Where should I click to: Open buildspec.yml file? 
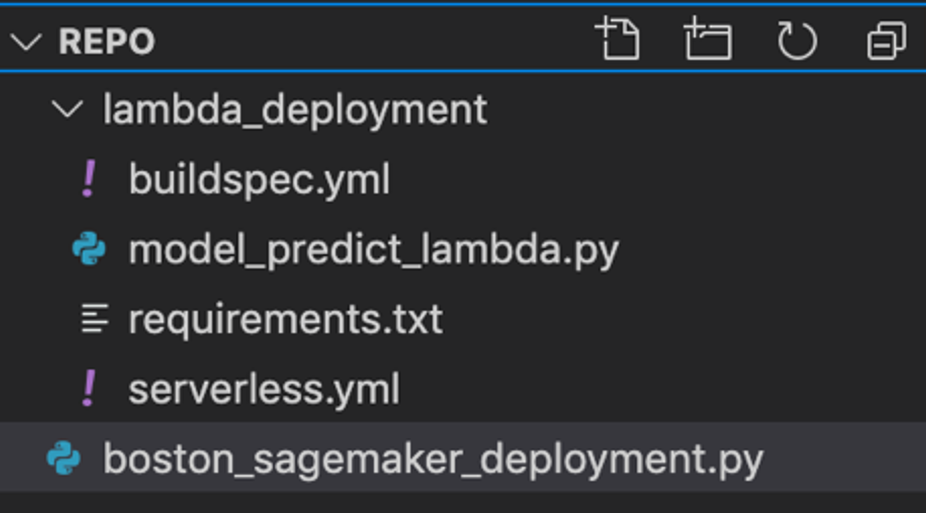click(258, 180)
